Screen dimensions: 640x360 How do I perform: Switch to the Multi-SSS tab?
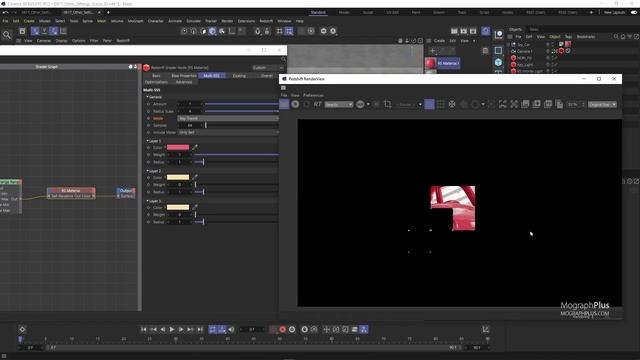[x=211, y=76]
